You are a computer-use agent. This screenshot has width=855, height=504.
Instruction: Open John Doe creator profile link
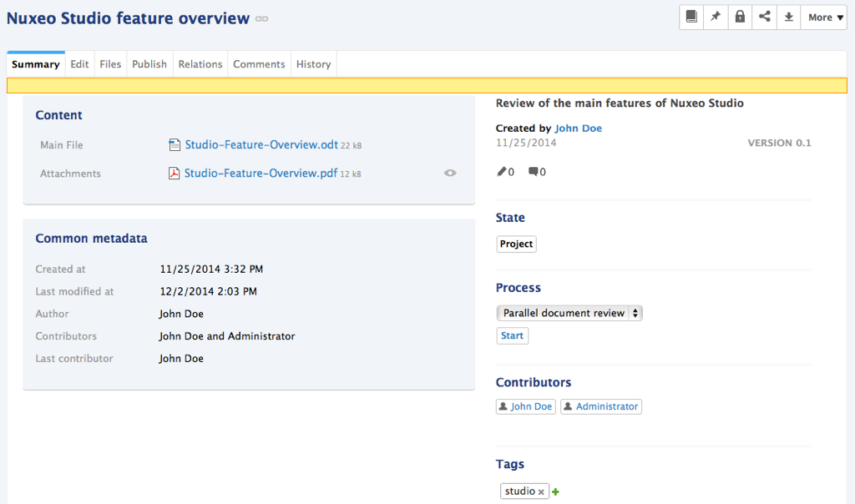[x=578, y=128]
